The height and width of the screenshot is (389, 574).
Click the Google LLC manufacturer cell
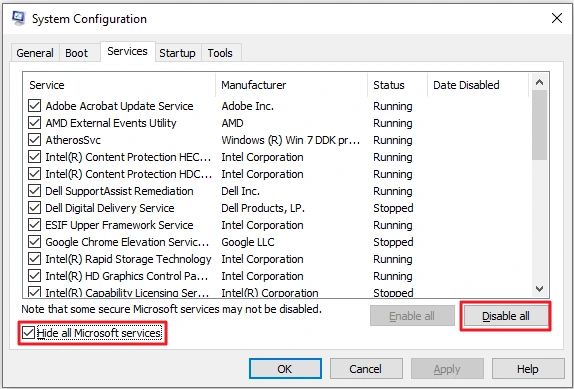247,242
